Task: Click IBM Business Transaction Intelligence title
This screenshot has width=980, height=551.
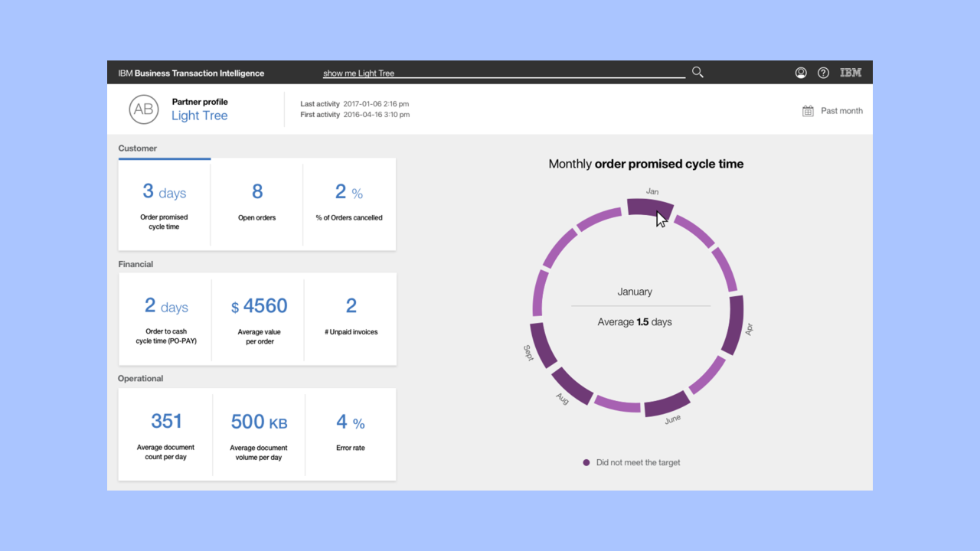Action: pos(191,73)
